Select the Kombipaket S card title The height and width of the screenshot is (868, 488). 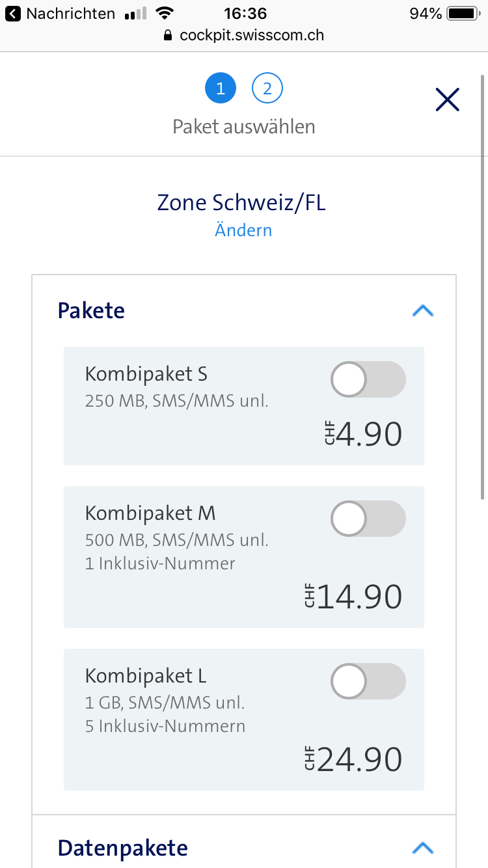point(146,374)
